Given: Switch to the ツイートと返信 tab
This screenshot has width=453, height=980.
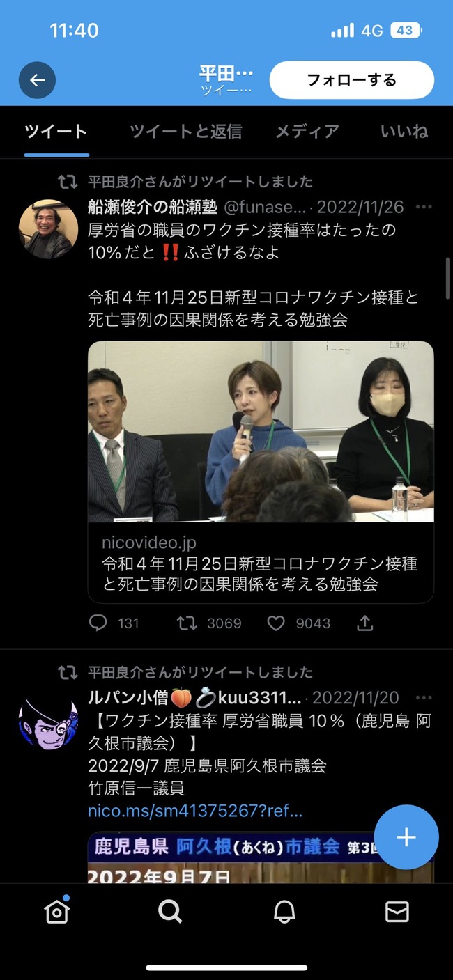Looking at the screenshot, I should click(x=186, y=131).
